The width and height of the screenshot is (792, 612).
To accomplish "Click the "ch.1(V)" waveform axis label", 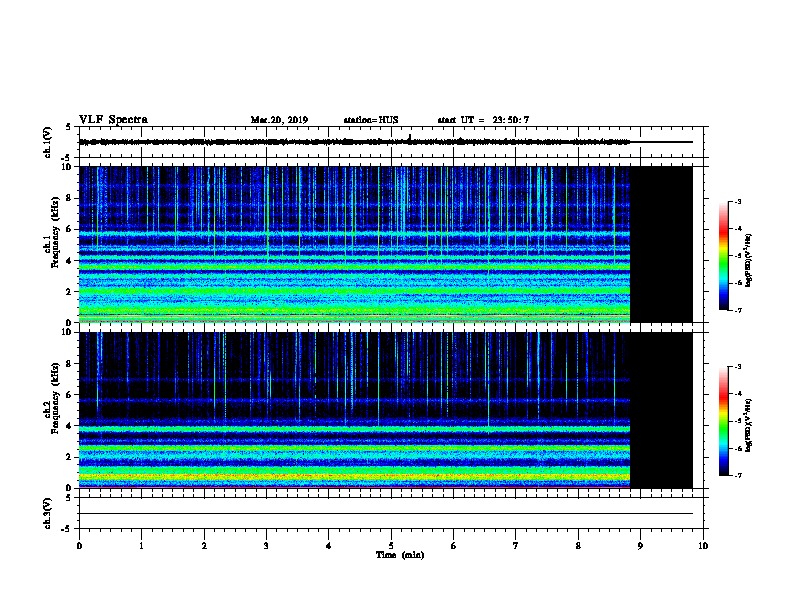I will [x=48, y=142].
